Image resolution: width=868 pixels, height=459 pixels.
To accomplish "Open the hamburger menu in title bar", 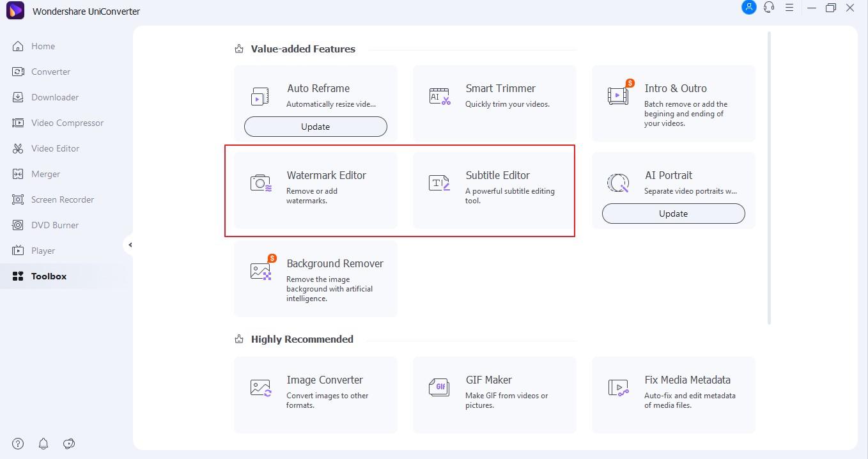I will 789,8.
